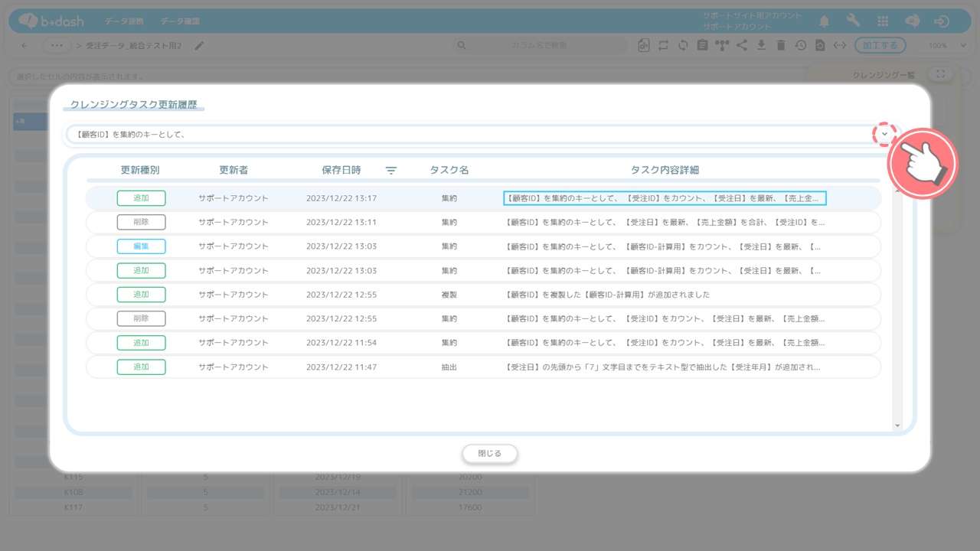The width and height of the screenshot is (980, 551).
Task: Open the history clock icon in the toolbar
Action: point(800,45)
